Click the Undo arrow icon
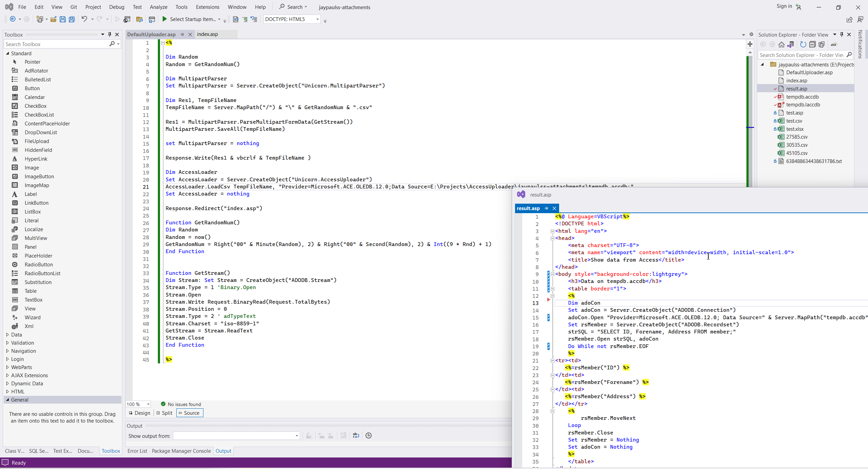 pyautogui.click(x=84, y=19)
